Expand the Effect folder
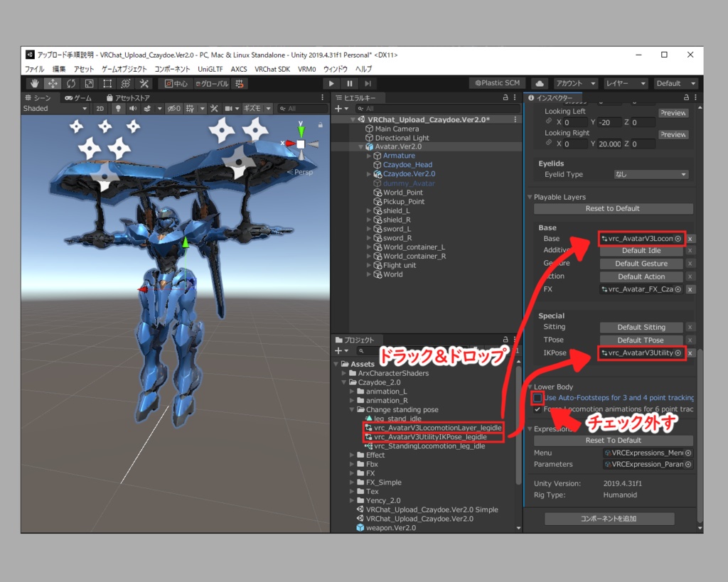 click(x=352, y=456)
